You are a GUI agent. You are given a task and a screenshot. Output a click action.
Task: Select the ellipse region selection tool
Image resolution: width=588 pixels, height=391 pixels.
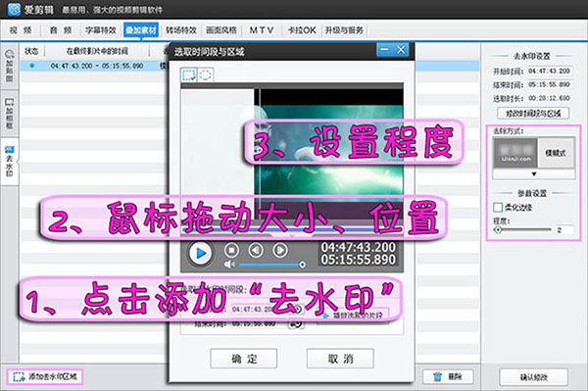click(205, 74)
